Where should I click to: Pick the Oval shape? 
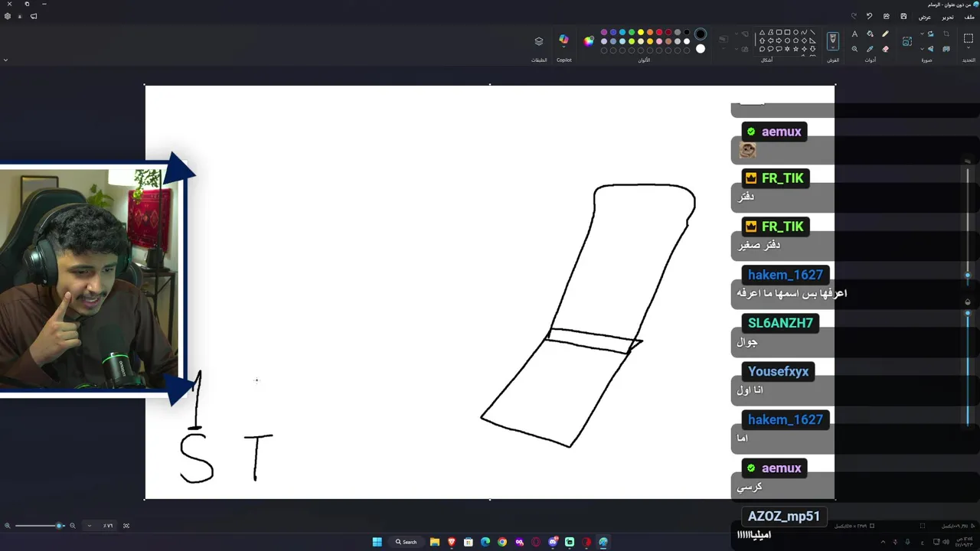click(x=795, y=32)
